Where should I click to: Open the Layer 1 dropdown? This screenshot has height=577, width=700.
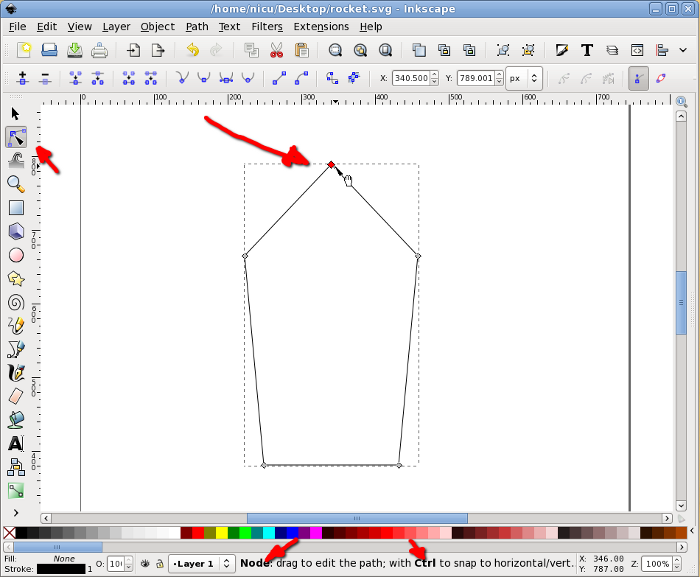[202, 564]
